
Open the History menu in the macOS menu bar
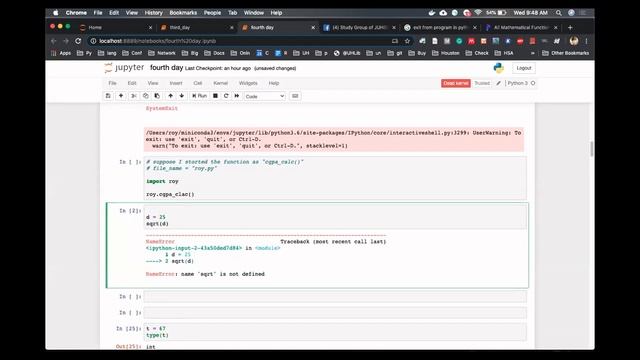click(153, 13)
